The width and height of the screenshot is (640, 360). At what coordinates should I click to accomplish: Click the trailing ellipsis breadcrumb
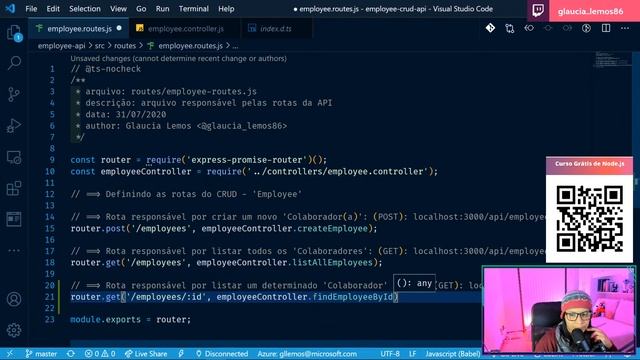point(235,46)
